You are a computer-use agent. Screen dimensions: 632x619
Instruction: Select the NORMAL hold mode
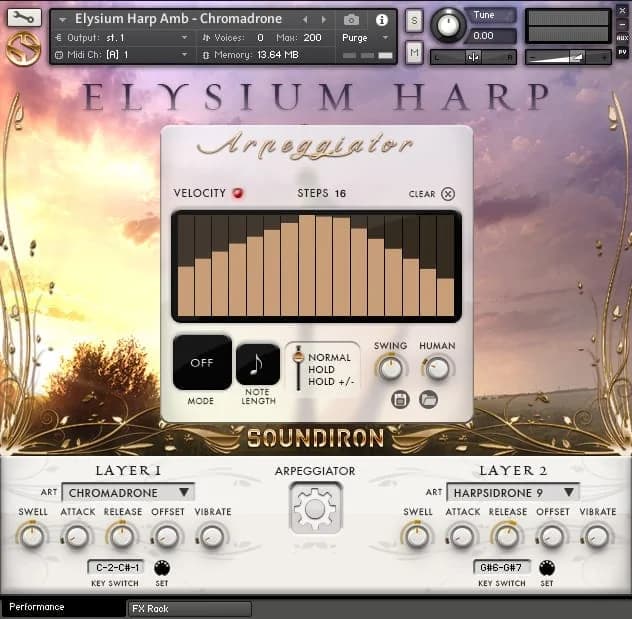(329, 357)
